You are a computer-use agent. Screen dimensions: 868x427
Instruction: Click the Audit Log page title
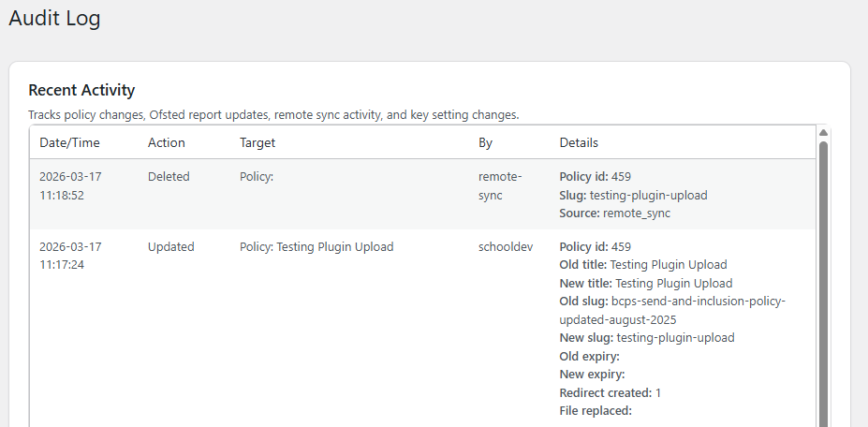tap(54, 18)
